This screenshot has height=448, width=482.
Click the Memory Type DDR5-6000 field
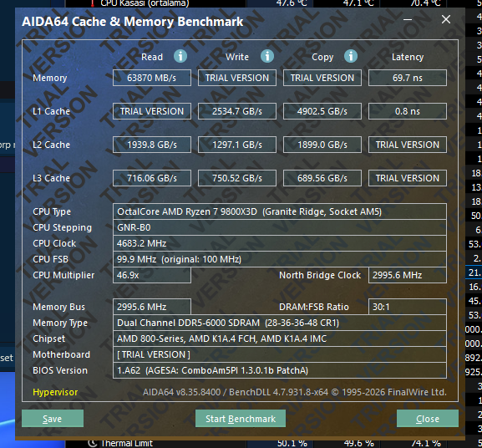280,323
